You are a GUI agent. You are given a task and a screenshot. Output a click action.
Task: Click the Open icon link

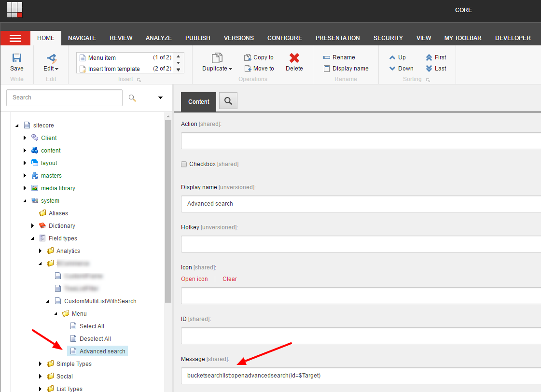(194, 279)
